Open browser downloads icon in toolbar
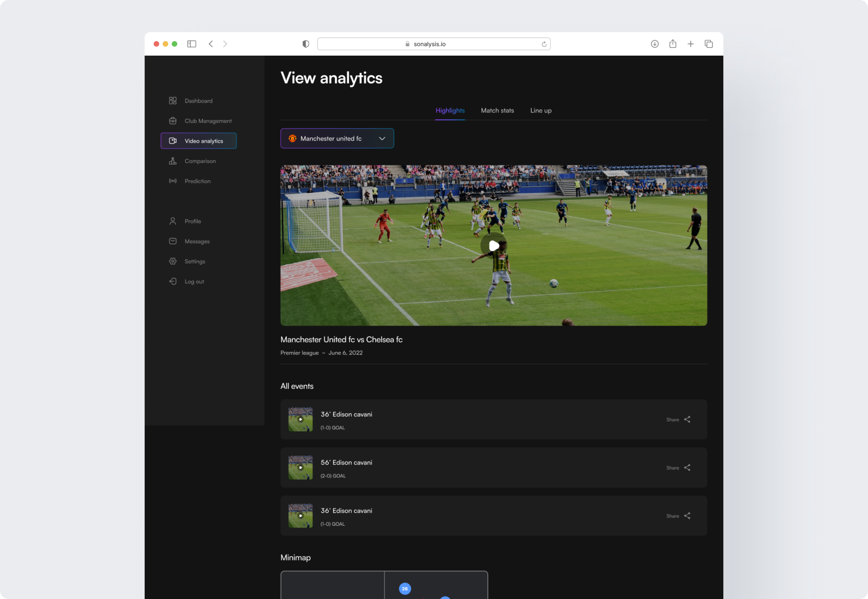This screenshot has width=868, height=599. point(655,44)
